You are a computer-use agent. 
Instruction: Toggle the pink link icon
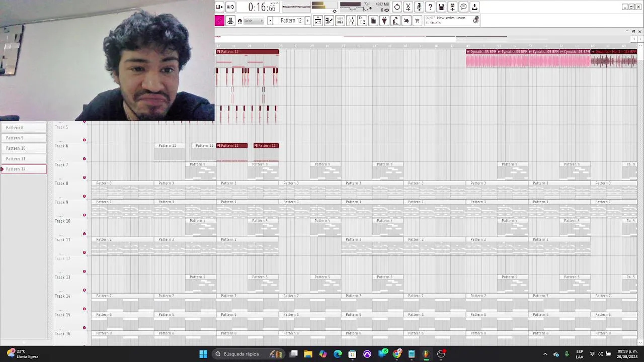click(x=219, y=21)
